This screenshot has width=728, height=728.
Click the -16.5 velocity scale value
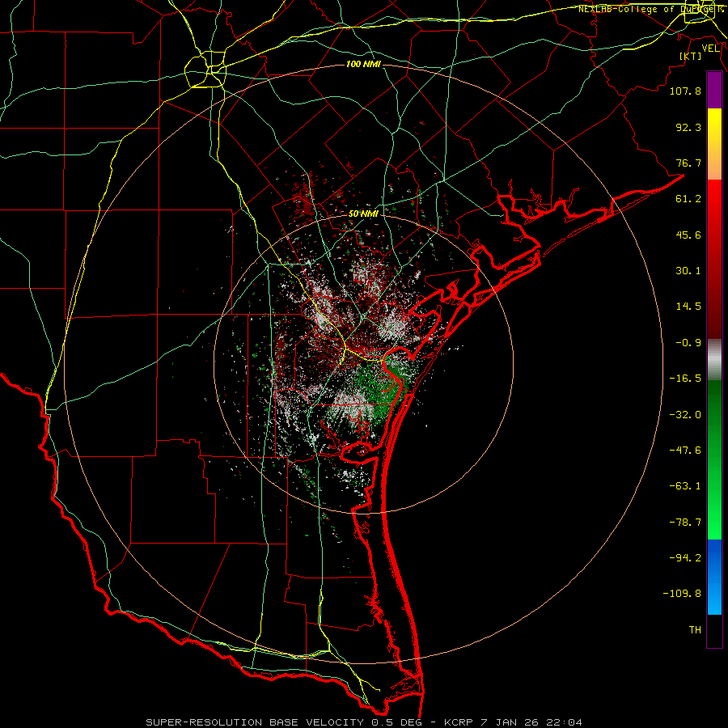click(x=685, y=379)
